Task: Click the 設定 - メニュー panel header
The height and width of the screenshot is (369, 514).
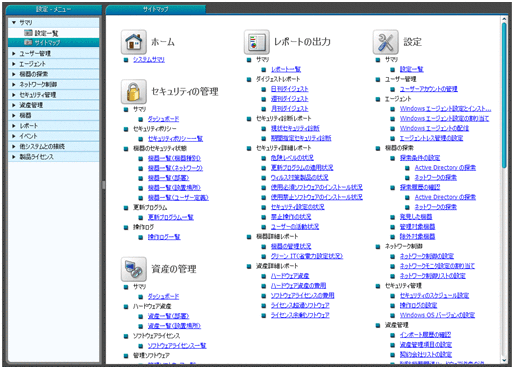Action: tap(54, 9)
